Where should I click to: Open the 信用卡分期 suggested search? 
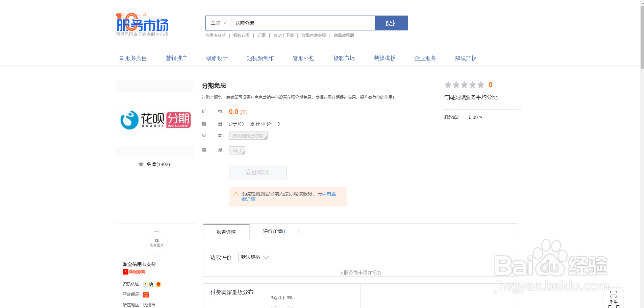pyautogui.click(x=215, y=35)
